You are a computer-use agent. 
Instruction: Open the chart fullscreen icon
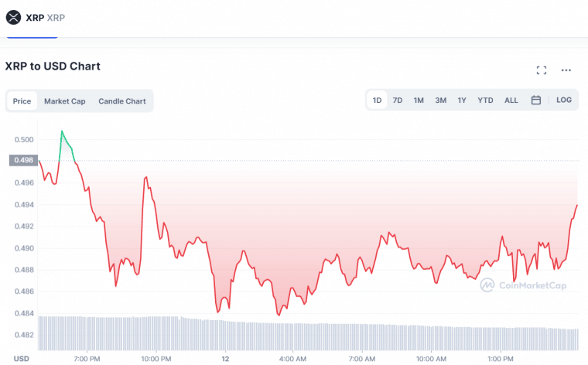pos(541,70)
